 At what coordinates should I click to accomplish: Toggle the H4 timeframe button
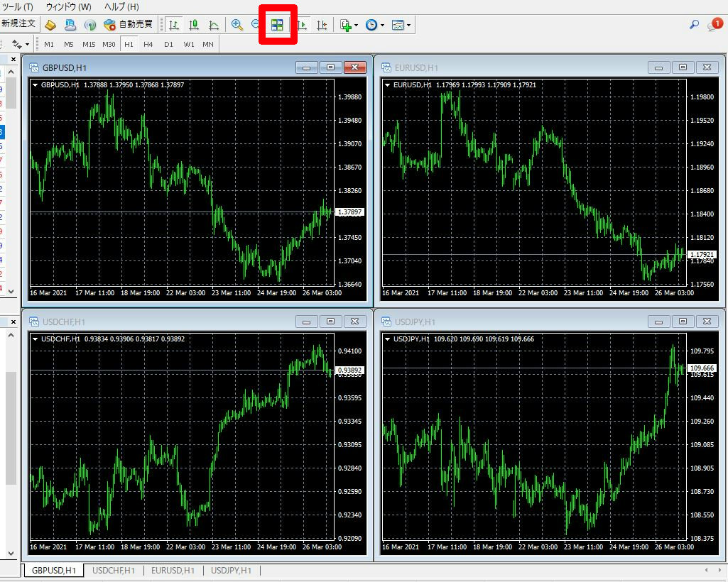tap(148, 43)
